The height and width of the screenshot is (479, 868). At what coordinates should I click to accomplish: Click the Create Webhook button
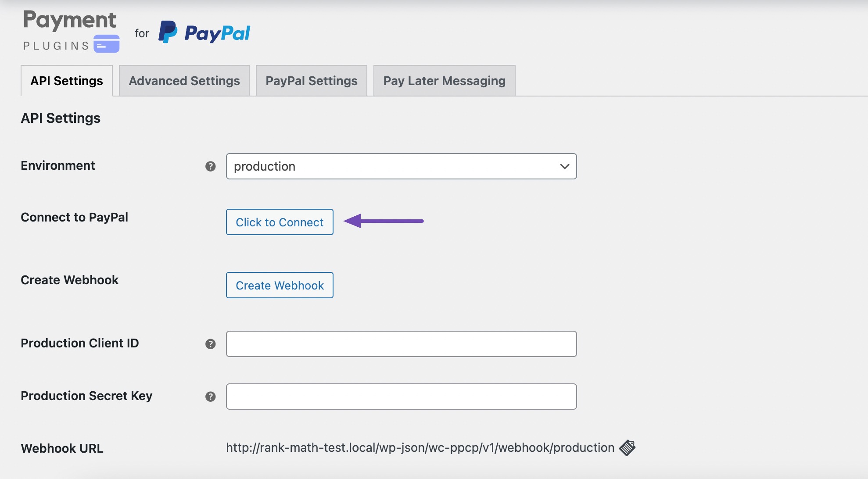pyautogui.click(x=280, y=285)
